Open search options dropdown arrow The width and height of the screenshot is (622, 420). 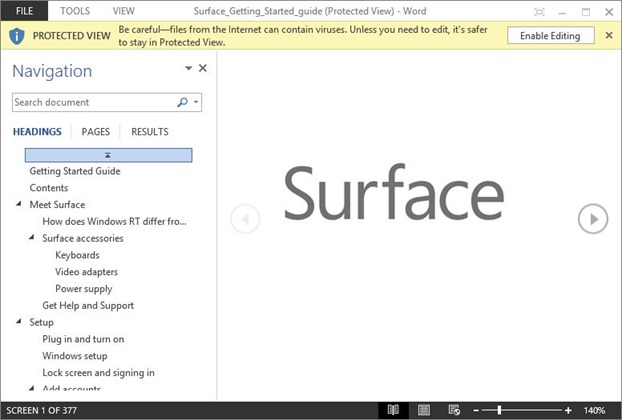pyautogui.click(x=196, y=102)
